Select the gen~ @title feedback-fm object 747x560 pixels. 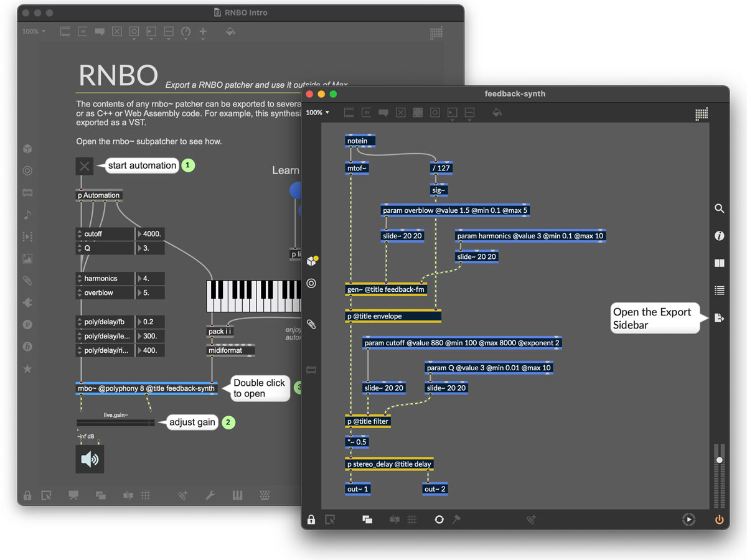coord(386,289)
